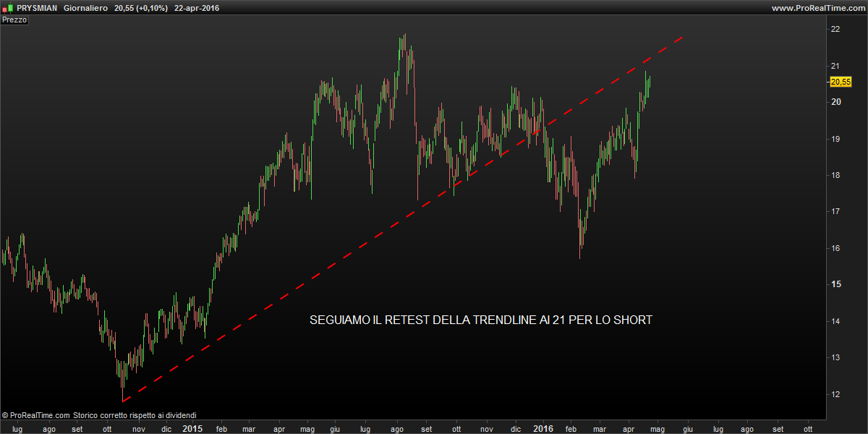Select the trendline annotation text about the short
The width and height of the screenshot is (868, 434).
pos(480,320)
